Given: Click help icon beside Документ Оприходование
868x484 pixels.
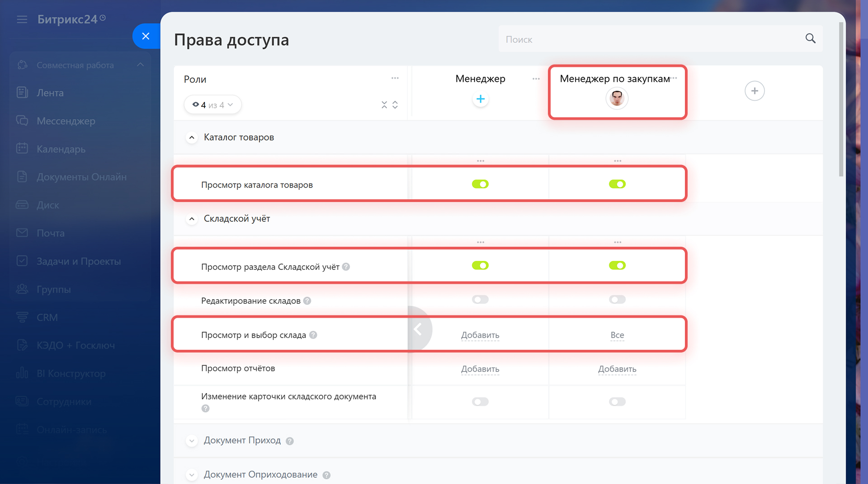Looking at the screenshot, I should [x=326, y=475].
